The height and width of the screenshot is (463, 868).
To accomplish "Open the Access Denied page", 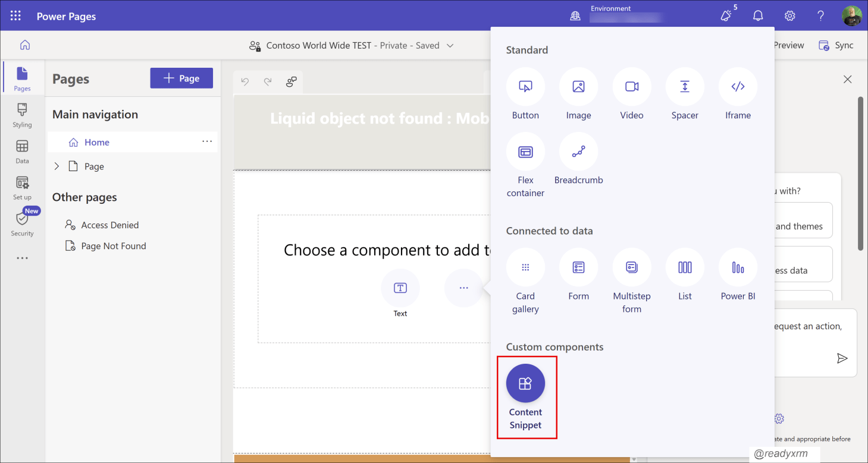I will [110, 225].
